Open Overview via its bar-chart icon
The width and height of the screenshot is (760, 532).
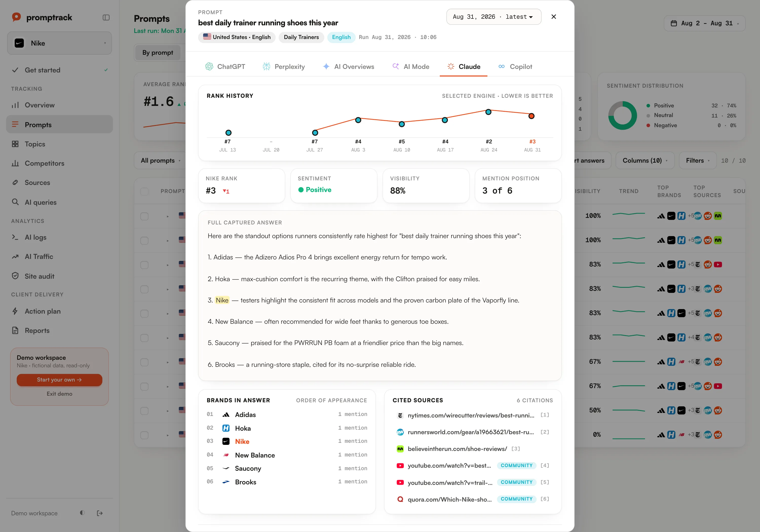(x=15, y=105)
